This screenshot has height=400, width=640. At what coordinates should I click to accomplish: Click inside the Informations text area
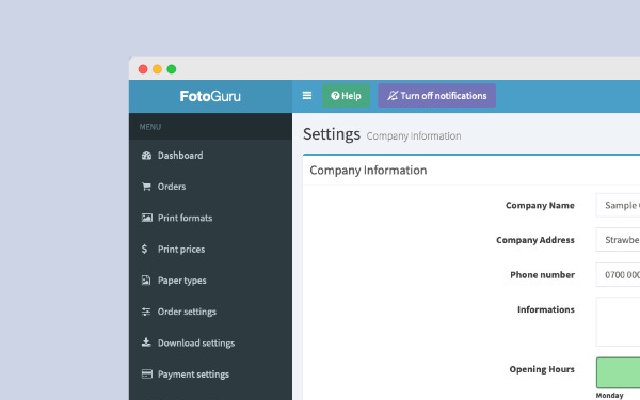[x=618, y=322]
